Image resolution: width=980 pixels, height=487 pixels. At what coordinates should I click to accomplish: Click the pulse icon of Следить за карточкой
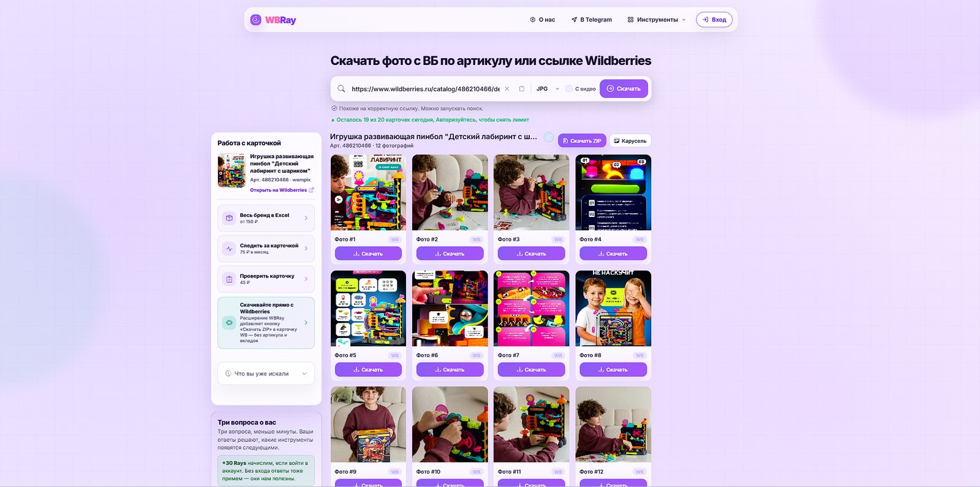(229, 249)
